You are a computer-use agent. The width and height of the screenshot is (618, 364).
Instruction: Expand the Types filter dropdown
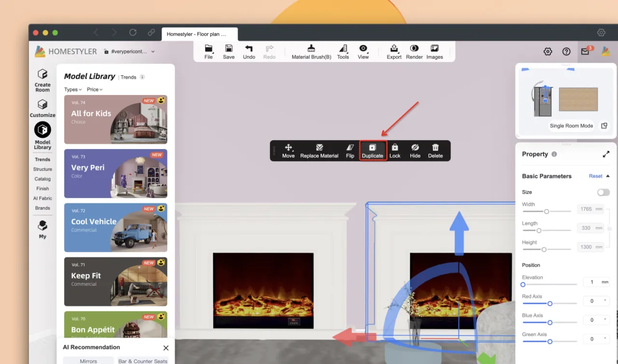[73, 89]
